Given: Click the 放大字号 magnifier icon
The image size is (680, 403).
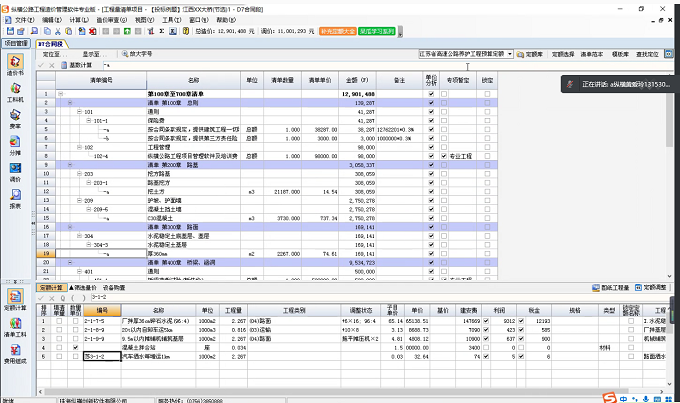Looking at the screenshot, I should pos(125,54).
